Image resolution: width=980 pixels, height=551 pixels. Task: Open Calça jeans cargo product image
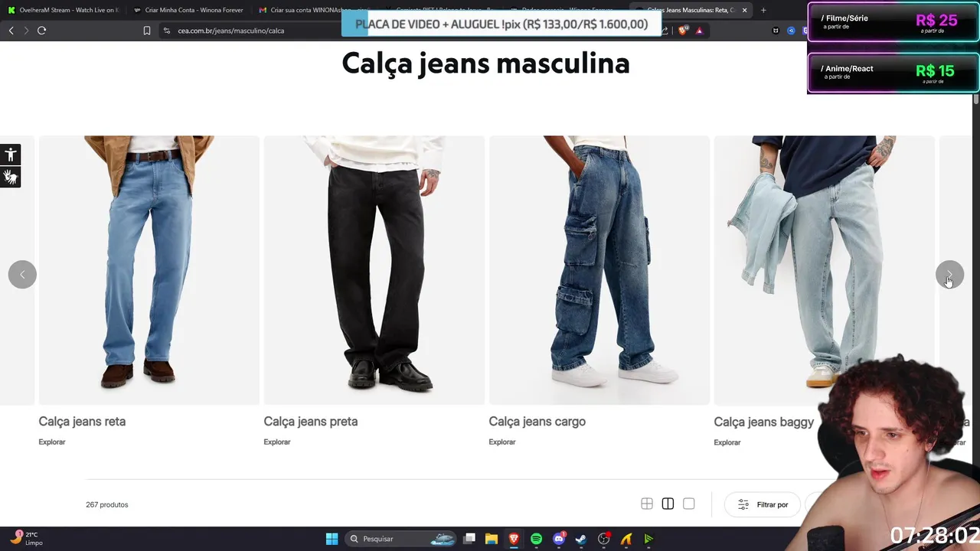pos(599,270)
